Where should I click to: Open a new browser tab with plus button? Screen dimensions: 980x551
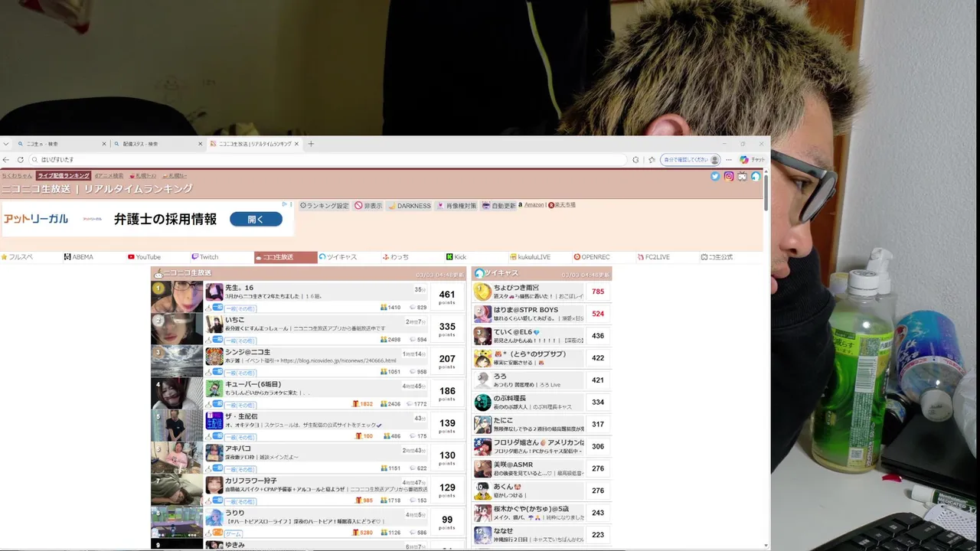point(311,144)
